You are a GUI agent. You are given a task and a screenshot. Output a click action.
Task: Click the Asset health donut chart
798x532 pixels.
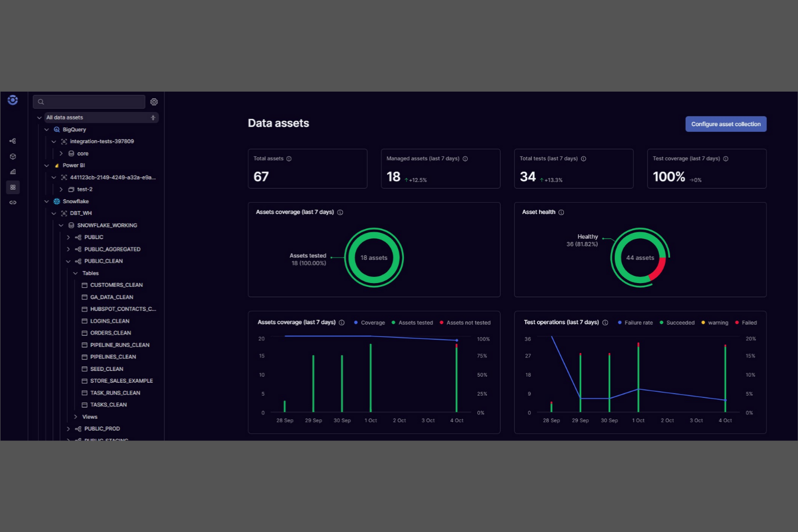point(640,258)
